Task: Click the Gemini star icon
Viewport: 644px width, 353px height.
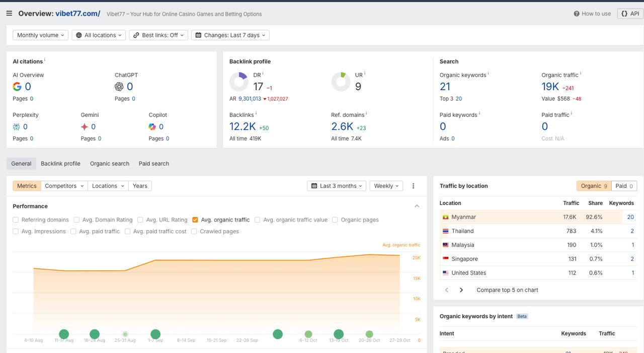Action: [x=85, y=127]
